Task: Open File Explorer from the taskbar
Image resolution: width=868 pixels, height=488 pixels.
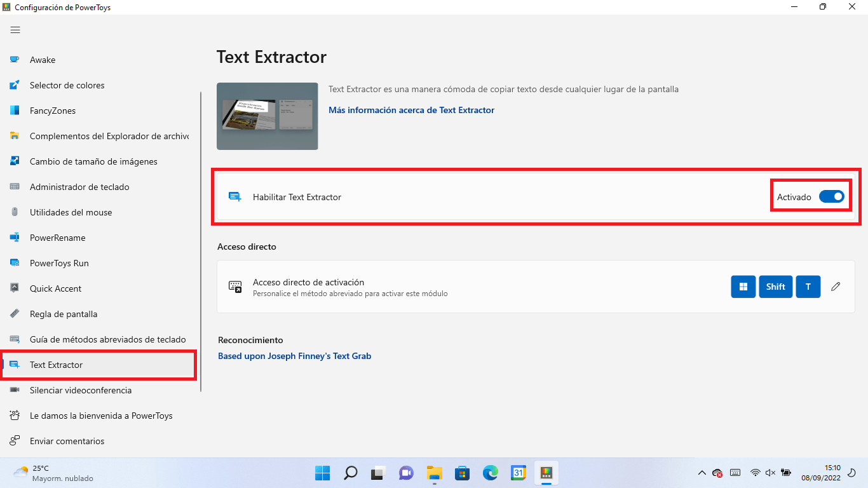Action: tap(434, 473)
